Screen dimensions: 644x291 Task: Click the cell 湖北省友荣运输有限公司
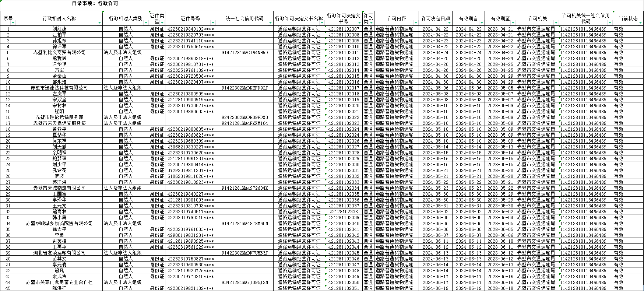click(59, 253)
